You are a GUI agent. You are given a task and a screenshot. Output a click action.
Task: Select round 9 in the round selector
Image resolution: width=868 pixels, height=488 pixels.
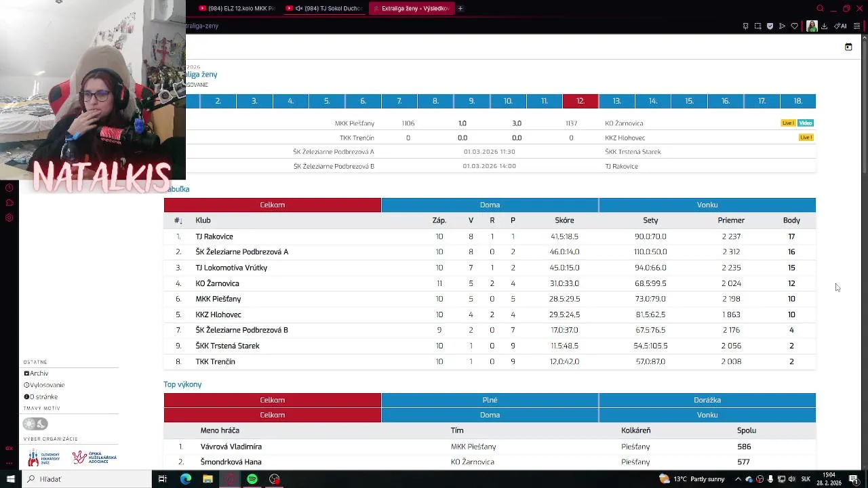tap(471, 101)
